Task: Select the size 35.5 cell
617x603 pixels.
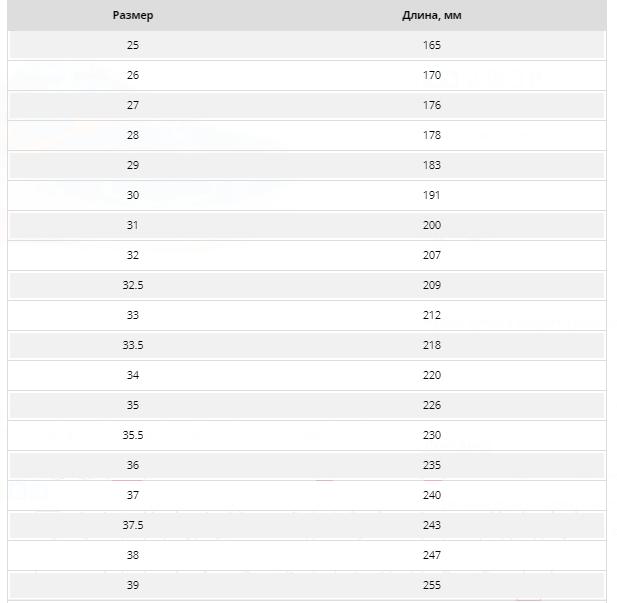Action: [133, 435]
